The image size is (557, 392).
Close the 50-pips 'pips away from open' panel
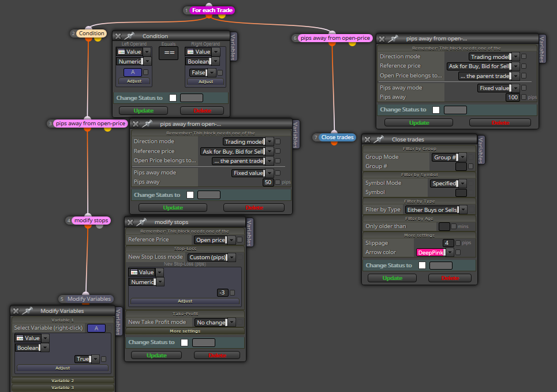click(x=136, y=124)
